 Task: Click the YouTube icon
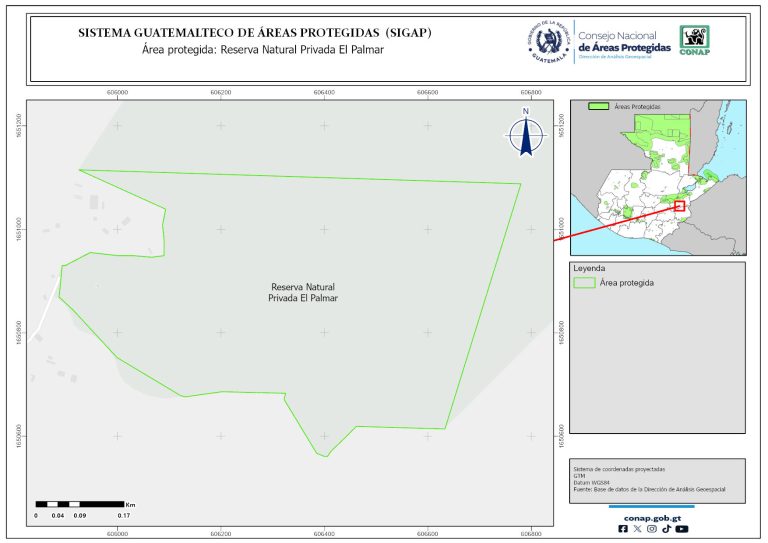(x=681, y=529)
